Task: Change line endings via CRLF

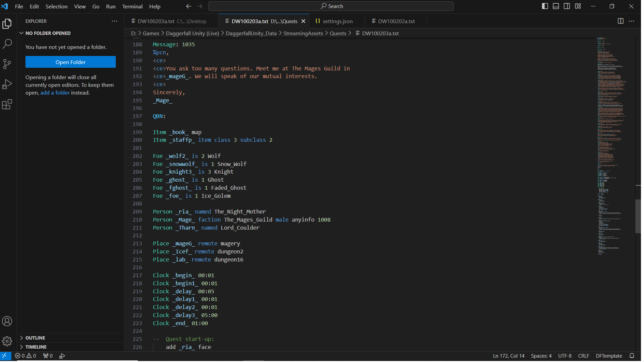Action: point(584,356)
